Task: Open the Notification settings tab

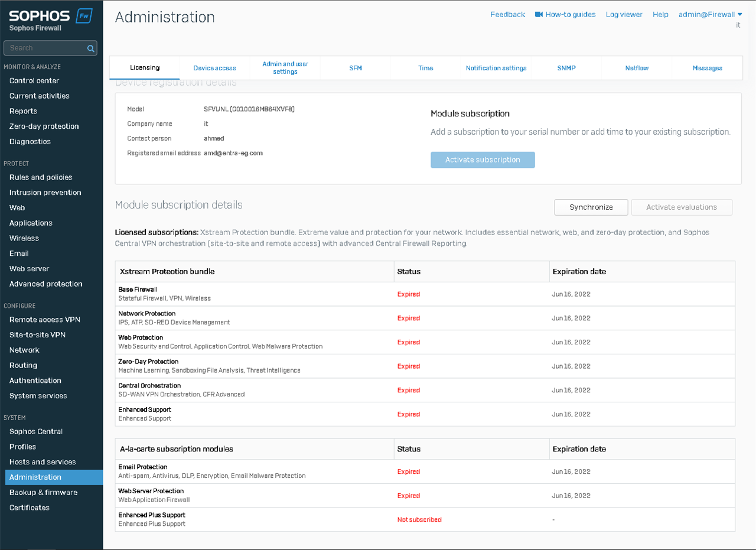Action: (x=496, y=68)
